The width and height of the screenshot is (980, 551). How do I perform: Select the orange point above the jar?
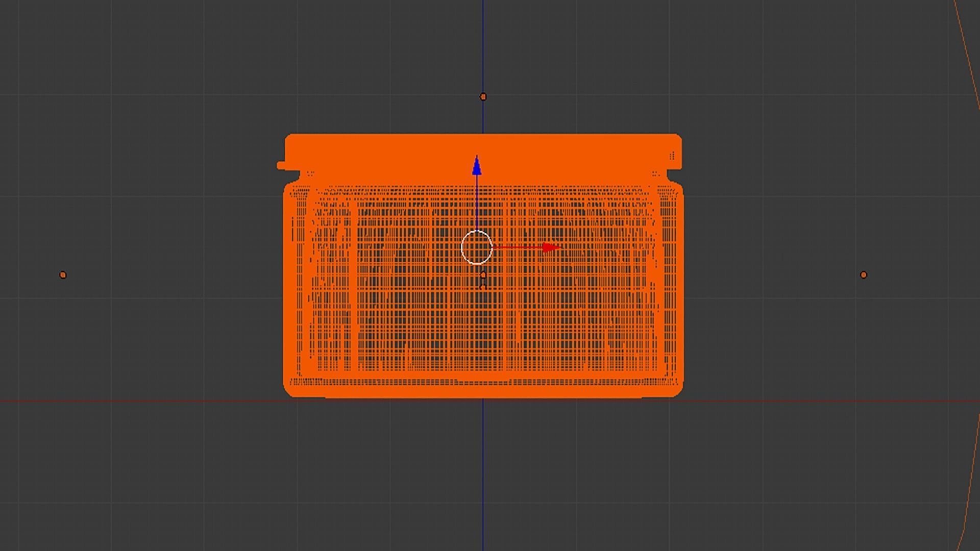(483, 96)
